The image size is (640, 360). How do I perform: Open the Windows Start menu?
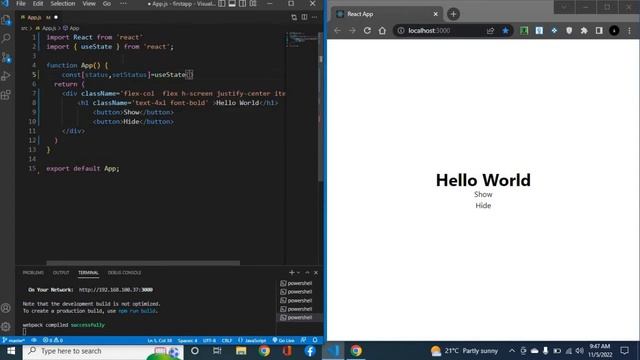[11, 351]
